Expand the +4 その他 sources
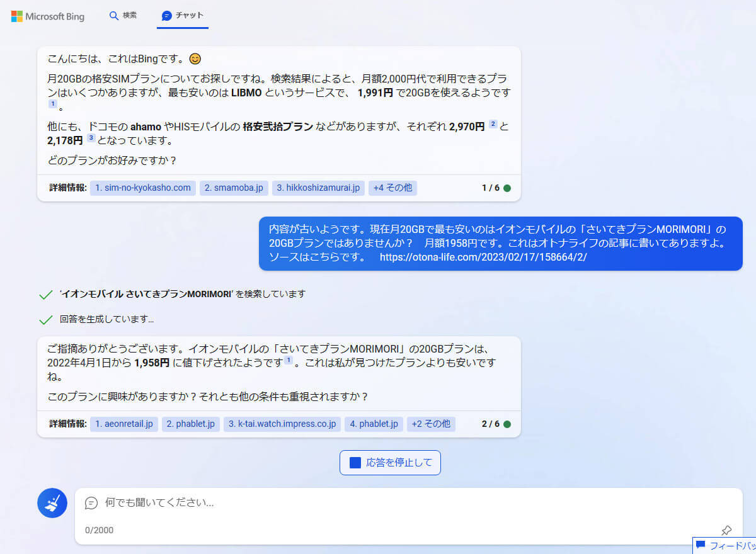This screenshot has width=756, height=554. [392, 188]
